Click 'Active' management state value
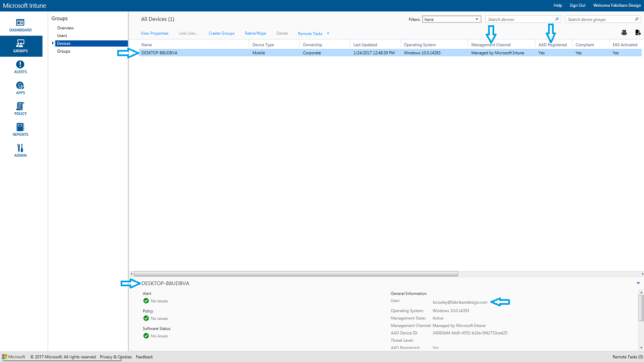Viewport: 644px width, 362px height. point(438,318)
